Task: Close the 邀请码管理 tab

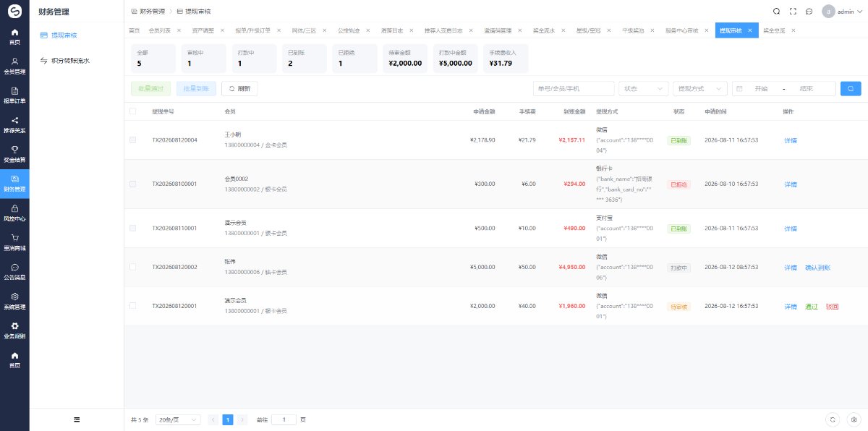Action: (519, 30)
